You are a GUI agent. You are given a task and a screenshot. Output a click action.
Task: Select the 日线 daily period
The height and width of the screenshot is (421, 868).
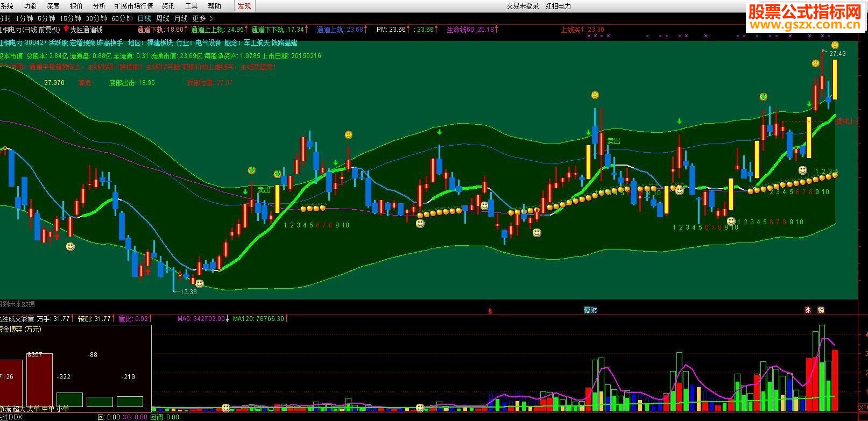(144, 18)
